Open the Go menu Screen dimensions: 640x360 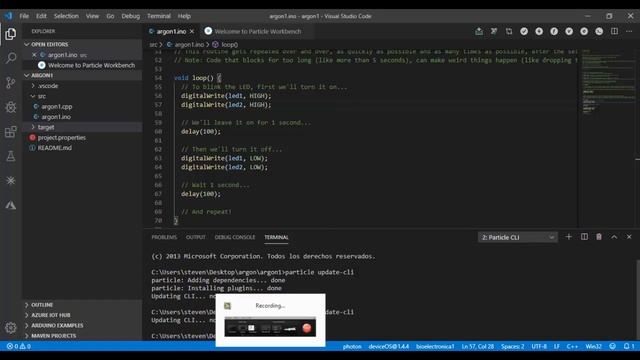110,16
